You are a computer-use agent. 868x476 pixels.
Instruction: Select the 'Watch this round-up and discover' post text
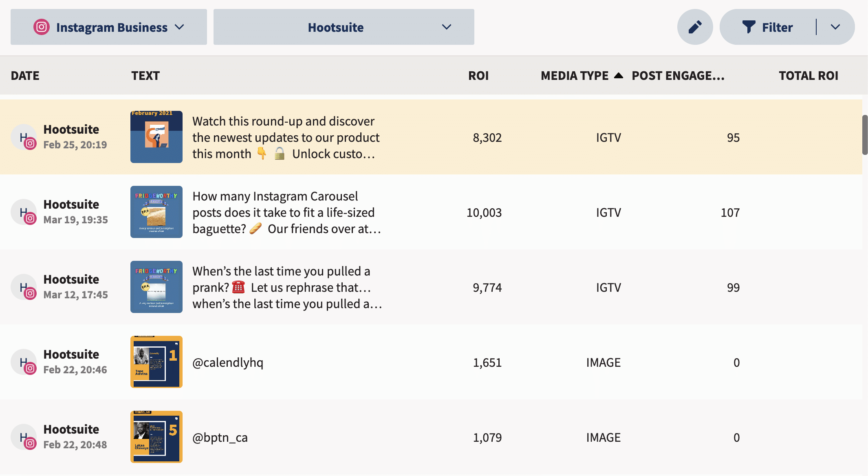pos(286,137)
